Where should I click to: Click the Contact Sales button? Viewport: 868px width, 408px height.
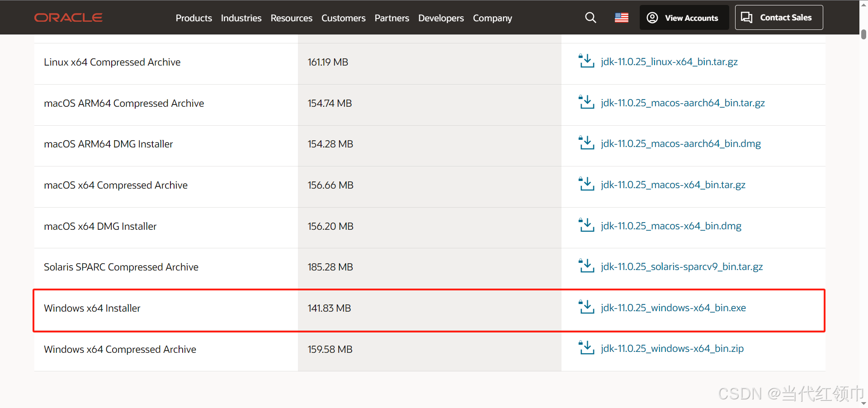click(778, 18)
